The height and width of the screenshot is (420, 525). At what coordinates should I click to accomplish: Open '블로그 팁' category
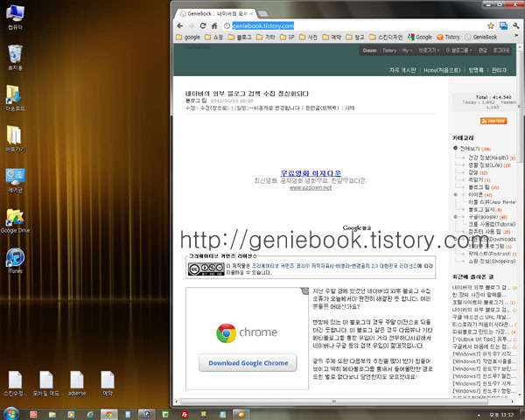[479, 187]
